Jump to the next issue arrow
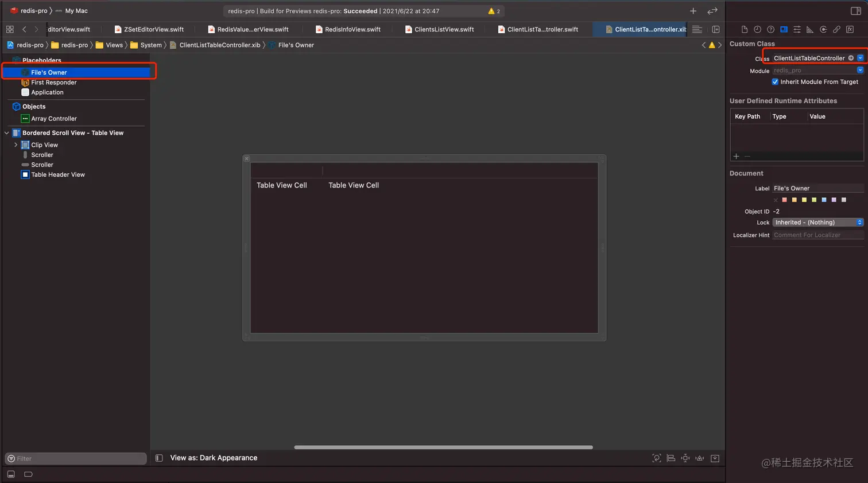This screenshot has width=868, height=483. 720,45
